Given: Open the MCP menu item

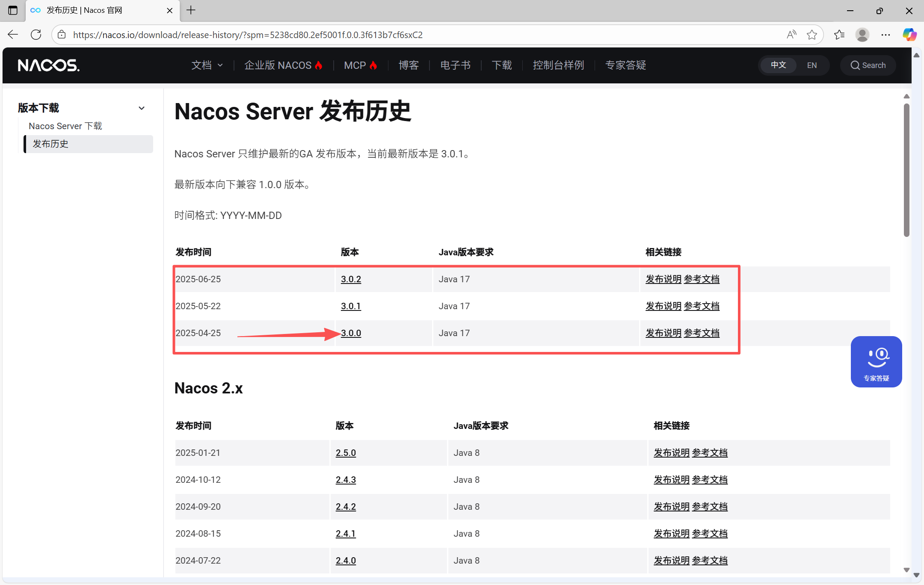Looking at the screenshot, I should point(361,65).
